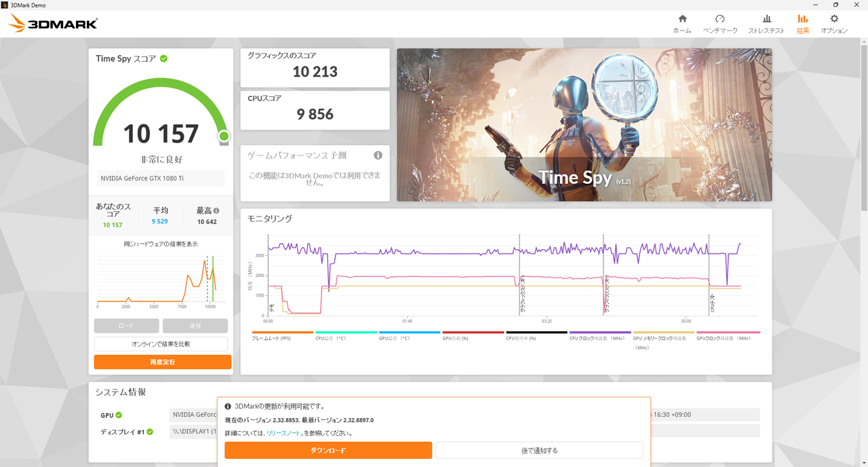The height and width of the screenshot is (467, 868).
Task: Click the orange results bar icon
Action: pos(803,19)
